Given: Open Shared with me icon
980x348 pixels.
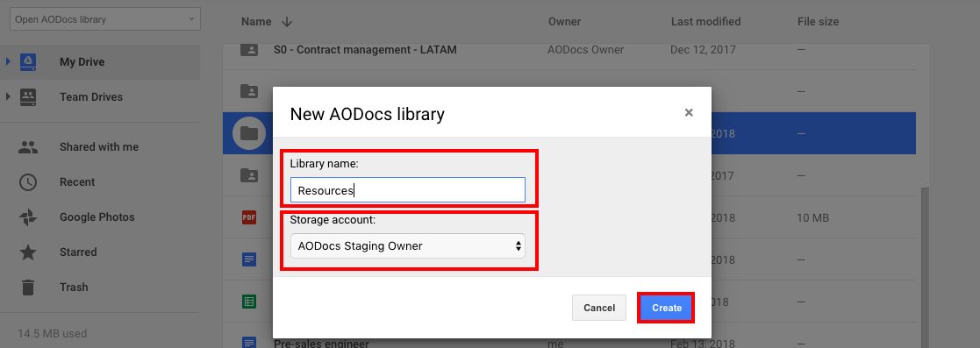Looking at the screenshot, I should (27, 147).
